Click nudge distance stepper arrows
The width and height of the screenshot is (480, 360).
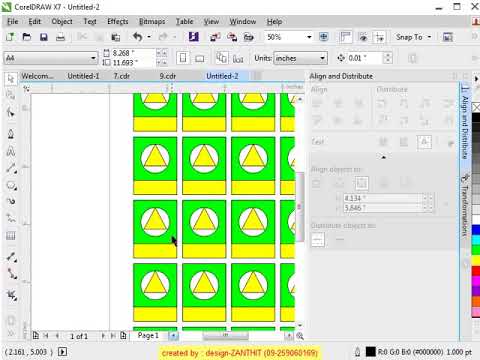[x=387, y=58]
